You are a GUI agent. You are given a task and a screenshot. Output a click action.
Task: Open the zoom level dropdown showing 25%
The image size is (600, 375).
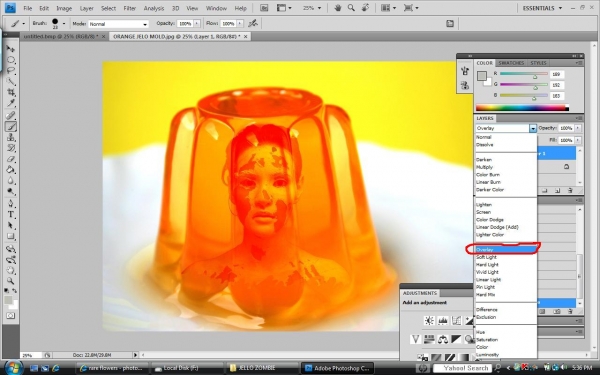312,8
